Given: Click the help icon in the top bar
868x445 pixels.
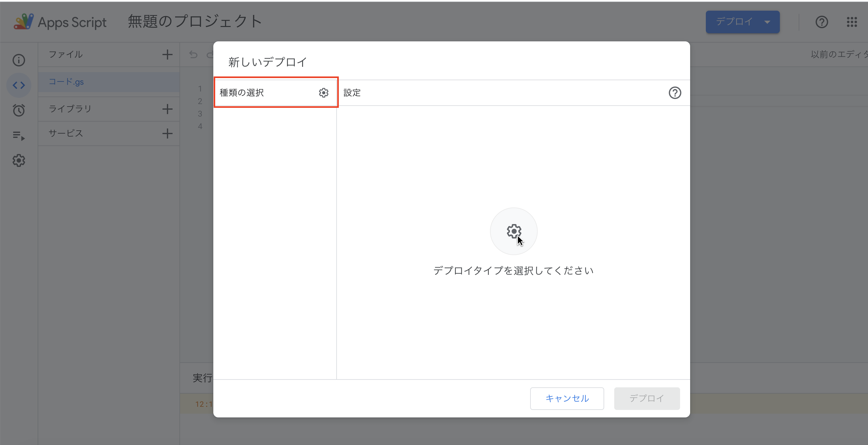Looking at the screenshot, I should 822,22.
